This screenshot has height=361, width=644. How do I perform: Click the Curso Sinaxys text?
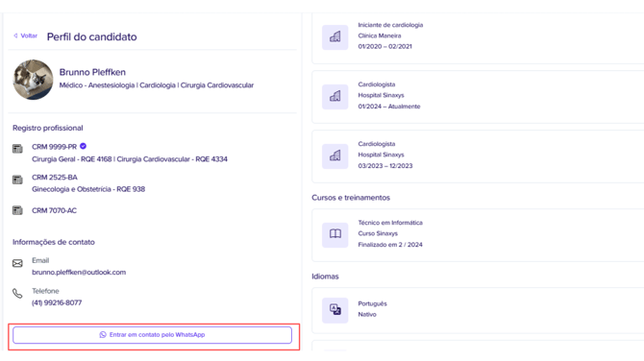(x=378, y=233)
